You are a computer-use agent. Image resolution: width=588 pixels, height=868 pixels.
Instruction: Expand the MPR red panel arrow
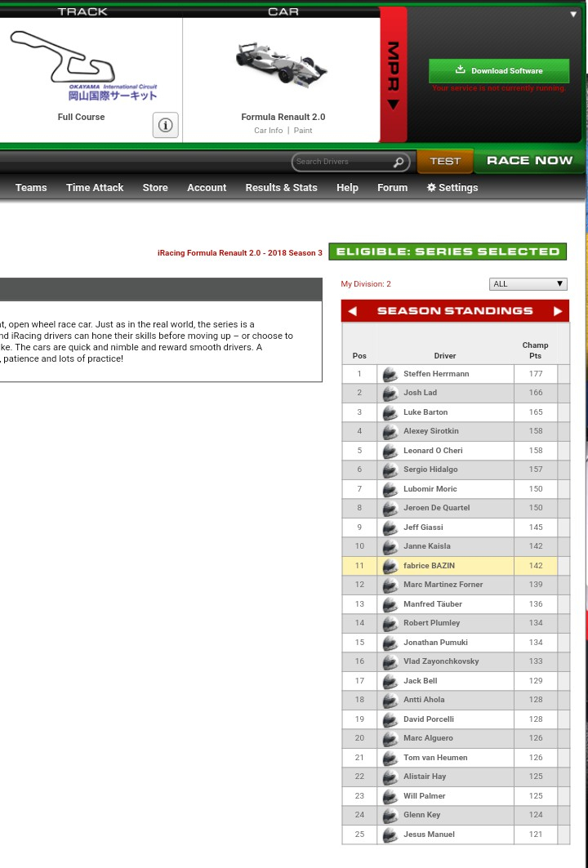click(393, 104)
